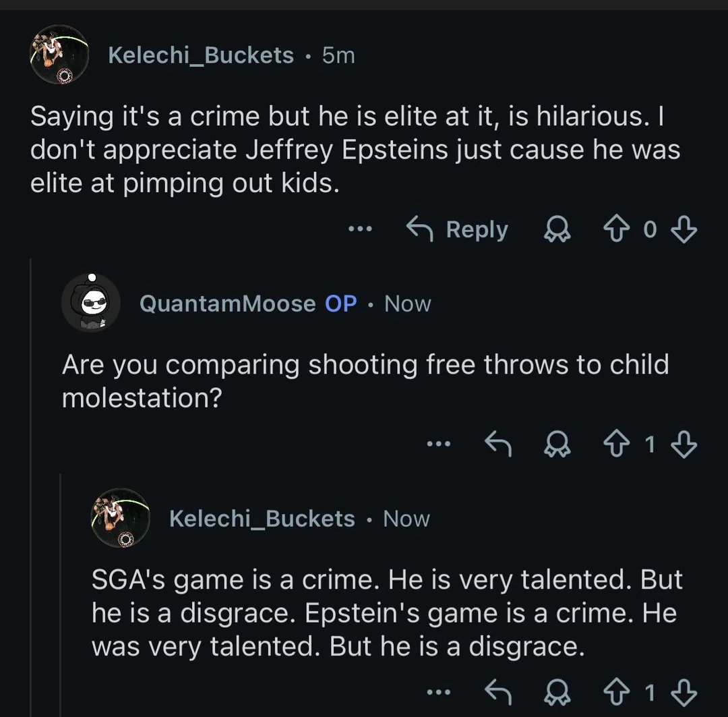
Task: Award QuantamMoose's reply comment
Action: (557, 444)
